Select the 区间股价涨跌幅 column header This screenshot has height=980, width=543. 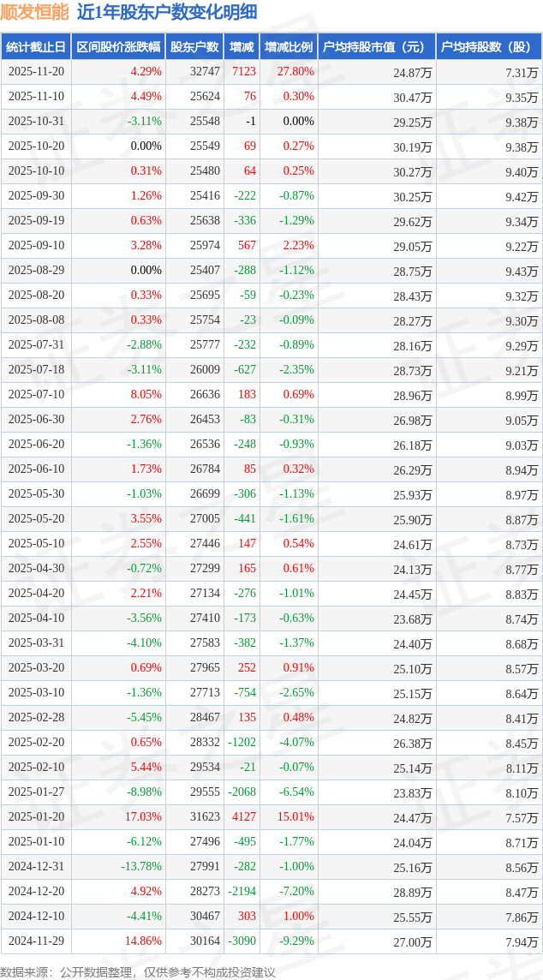pos(118,47)
